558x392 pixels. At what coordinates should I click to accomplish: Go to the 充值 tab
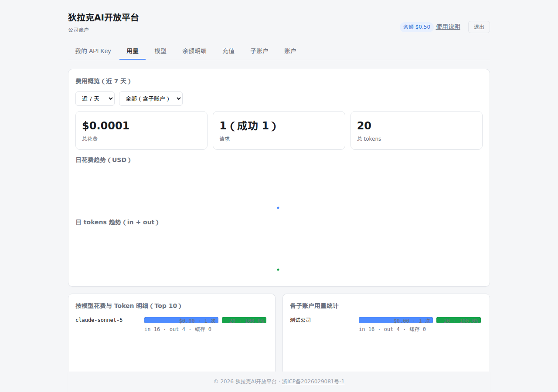pyautogui.click(x=228, y=51)
